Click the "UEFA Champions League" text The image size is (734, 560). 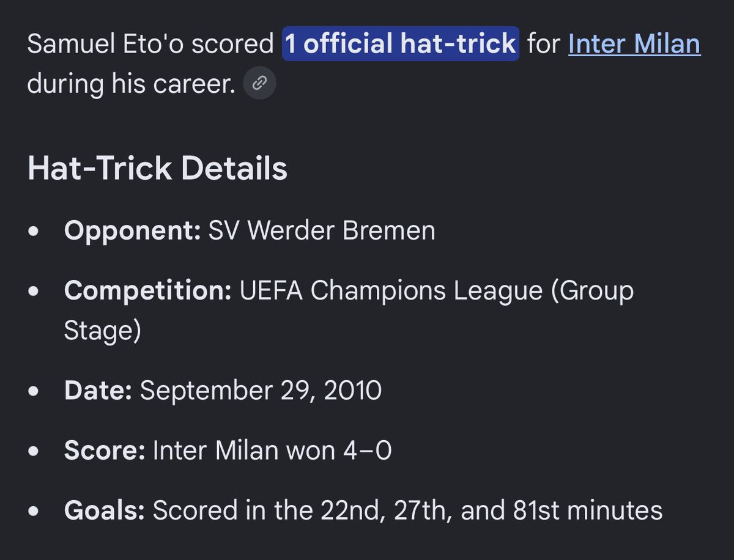[x=391, y=291]
